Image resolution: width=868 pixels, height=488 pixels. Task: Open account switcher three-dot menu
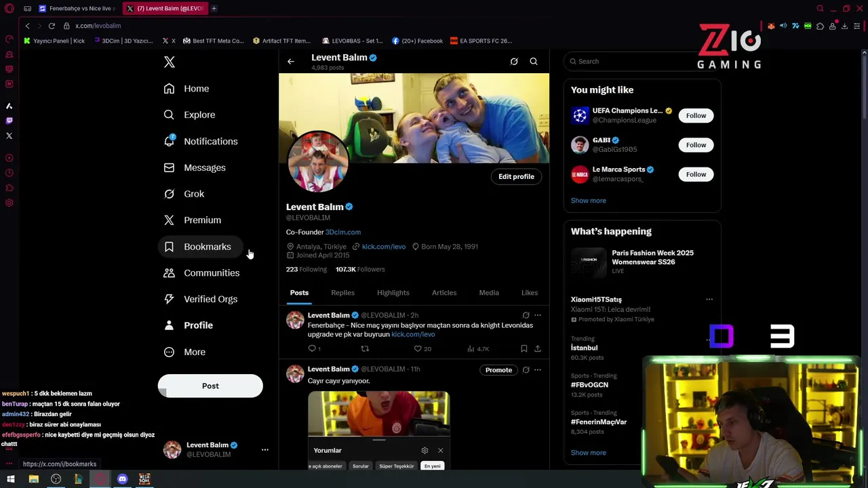click(x=265, y=449)
